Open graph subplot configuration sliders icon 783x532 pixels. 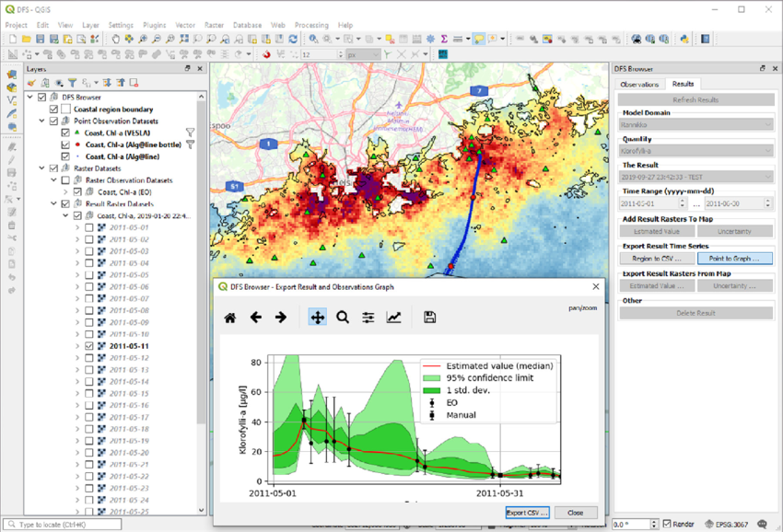[368, 318]
